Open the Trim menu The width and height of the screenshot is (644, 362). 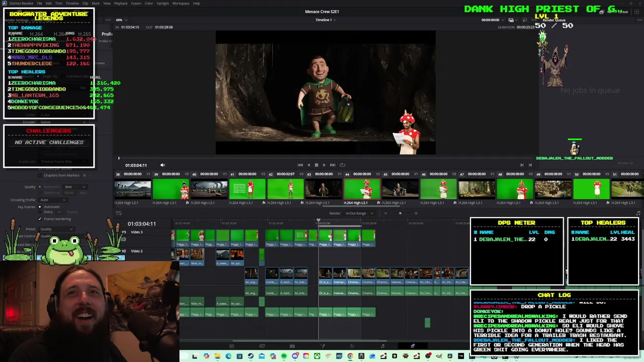(59, 4)
